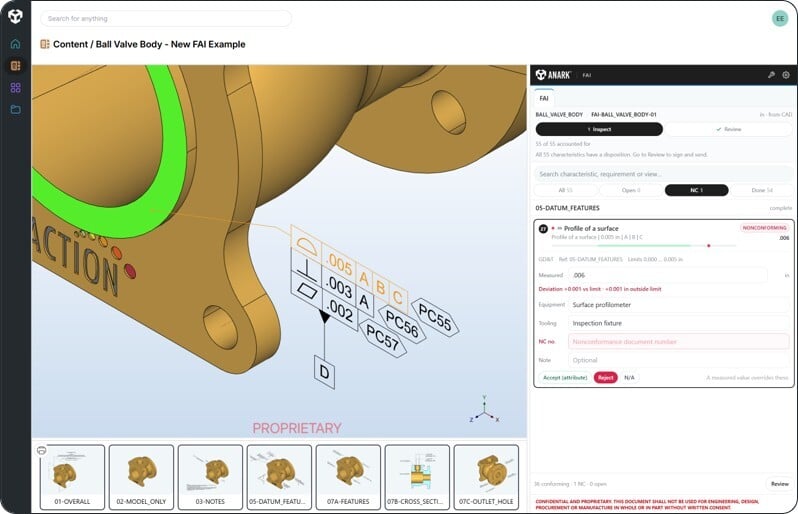
Task: Click the search characteristic, requirement or view field
Action: [x=663, y=174]
